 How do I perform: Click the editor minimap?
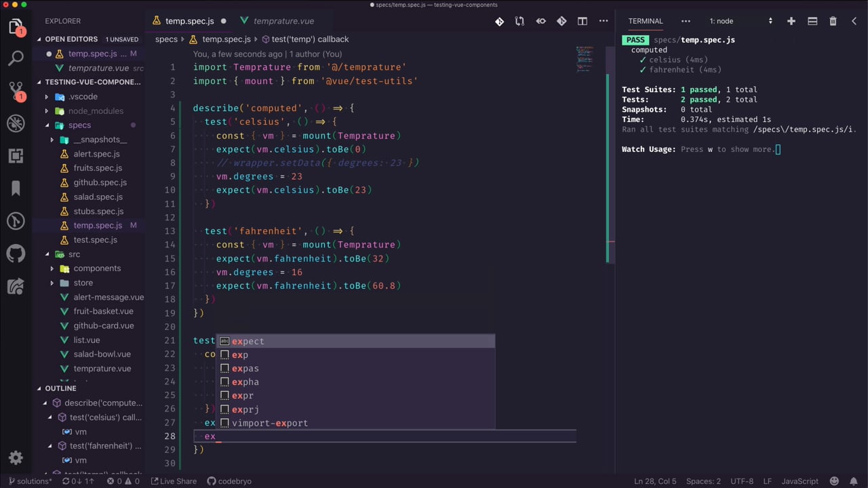click(585, 59)
